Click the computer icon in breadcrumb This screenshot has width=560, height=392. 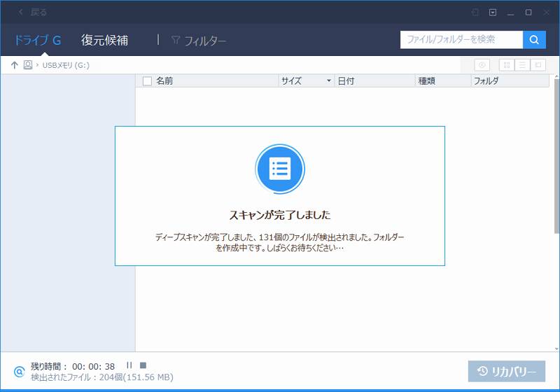28,65
